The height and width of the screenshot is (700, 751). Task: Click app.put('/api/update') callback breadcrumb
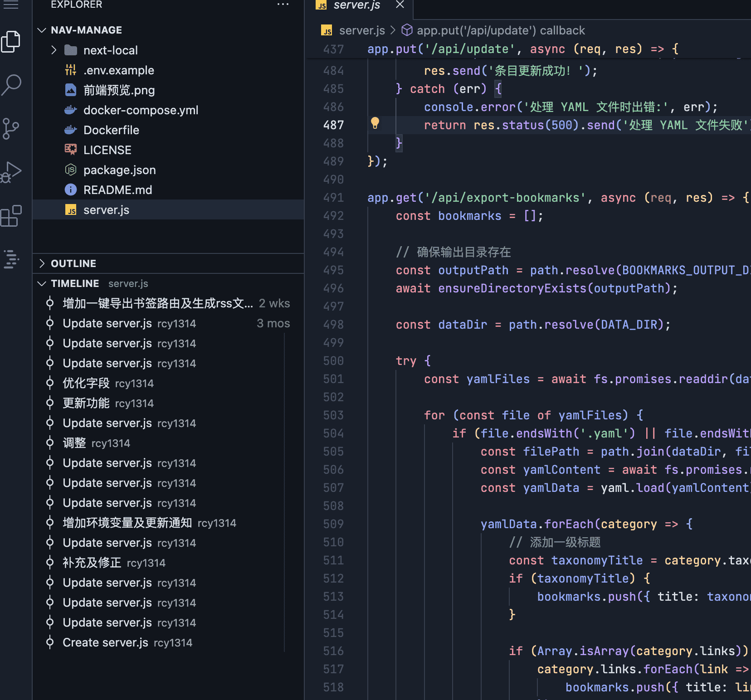coord(501,30)
